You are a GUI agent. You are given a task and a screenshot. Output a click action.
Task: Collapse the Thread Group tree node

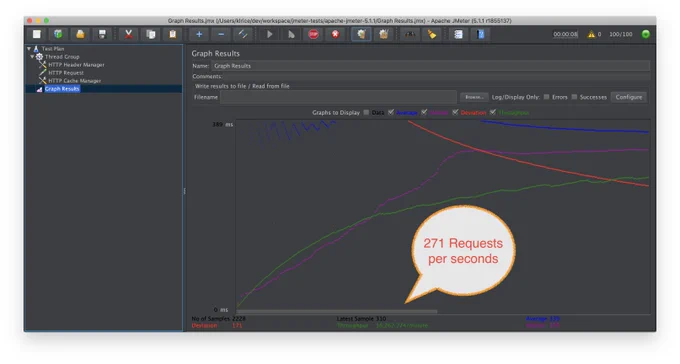[32, 57]
